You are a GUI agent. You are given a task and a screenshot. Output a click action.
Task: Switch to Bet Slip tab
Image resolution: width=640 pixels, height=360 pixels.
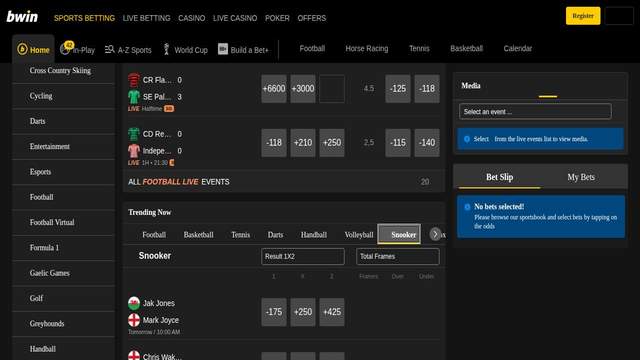[x=500, y=177]
